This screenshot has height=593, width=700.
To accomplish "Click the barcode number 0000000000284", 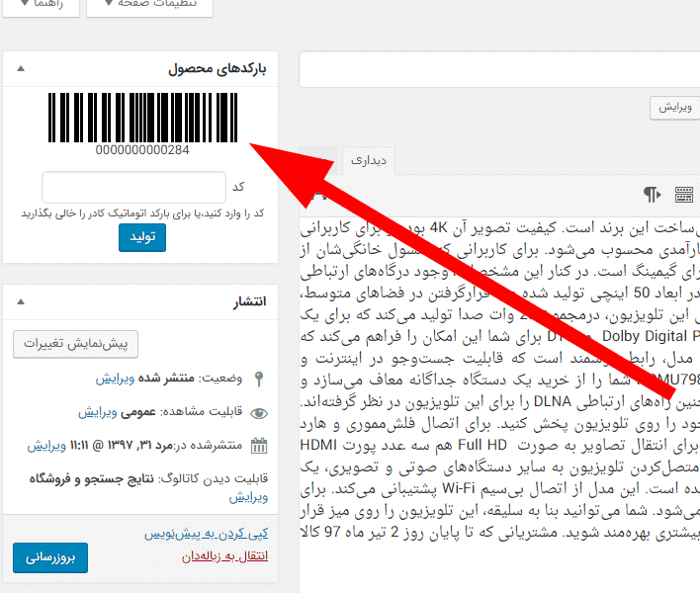I will [x=142, y=150].
